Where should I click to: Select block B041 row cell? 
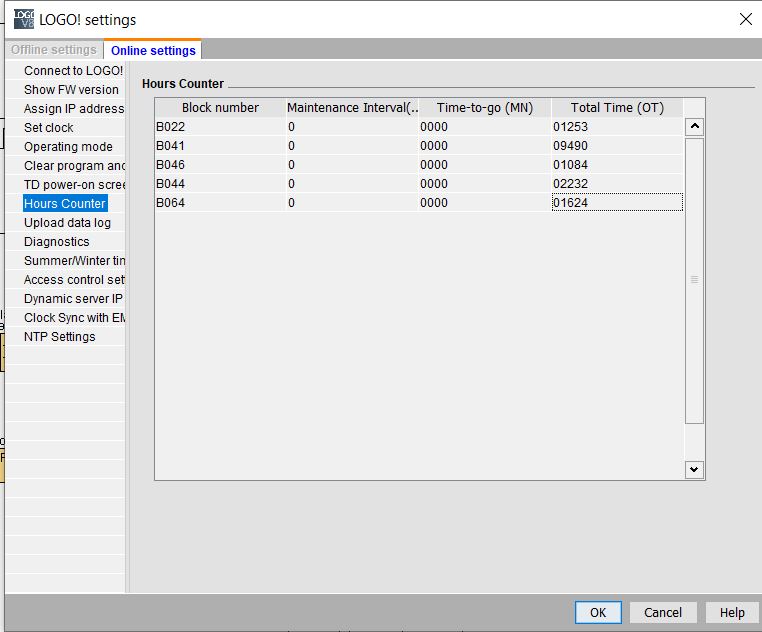[x=220, y=146]
